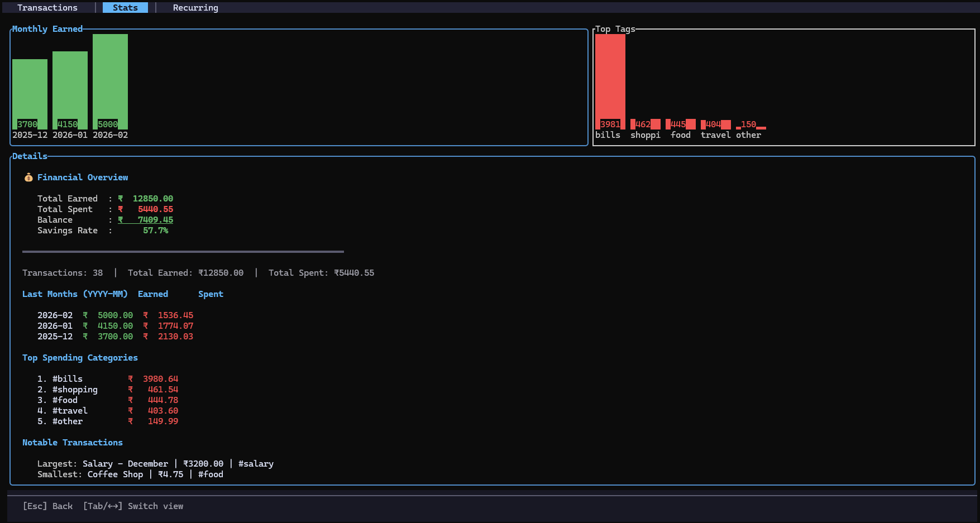Select the 2026-02 month row label in Details
Viewport: 980px width, 523px height.
coord(55,315)
